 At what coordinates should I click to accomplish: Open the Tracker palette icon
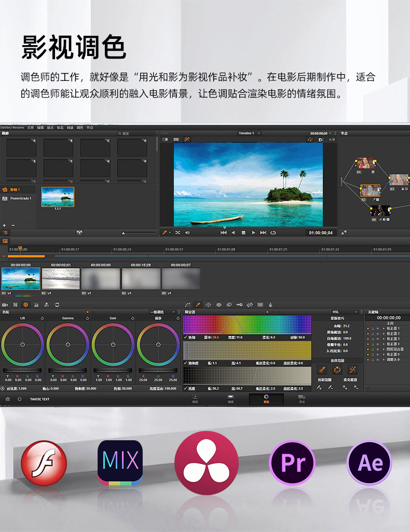pos(219,305)
